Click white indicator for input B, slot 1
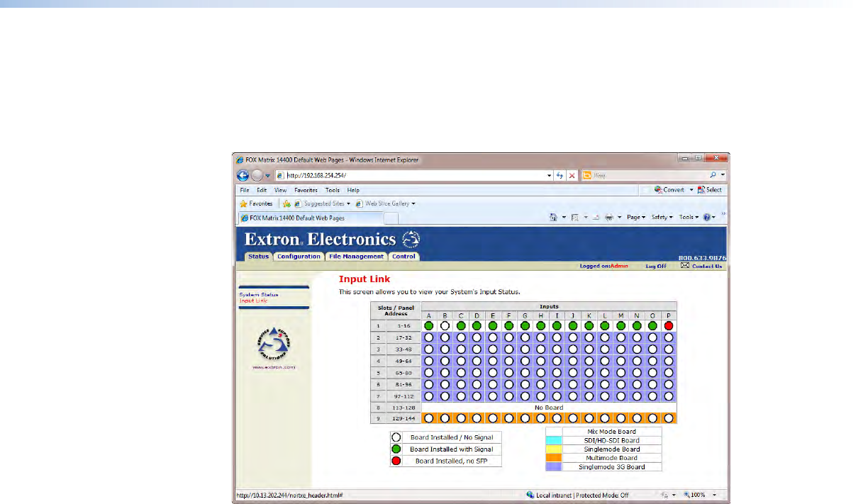The width and height of the screenshot is (868, 504). coord(445,325)
